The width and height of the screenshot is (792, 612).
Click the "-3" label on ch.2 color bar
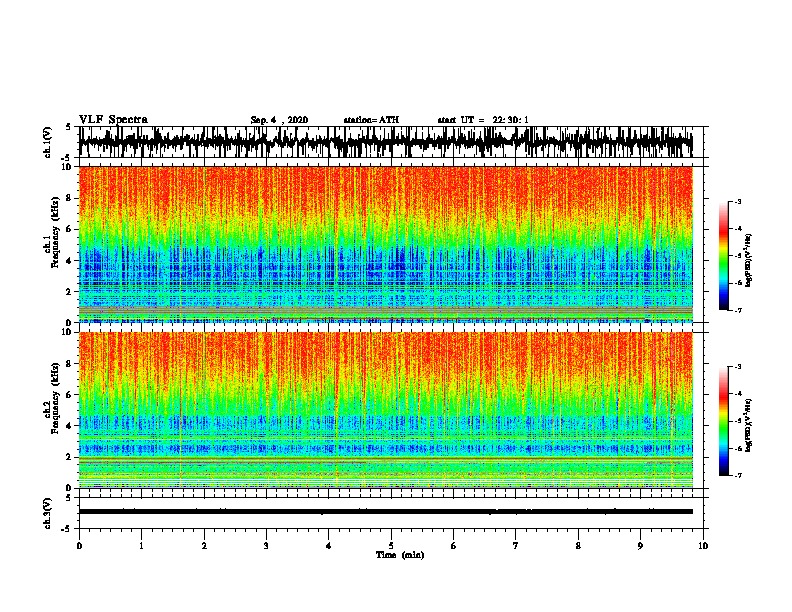(738, 367)
